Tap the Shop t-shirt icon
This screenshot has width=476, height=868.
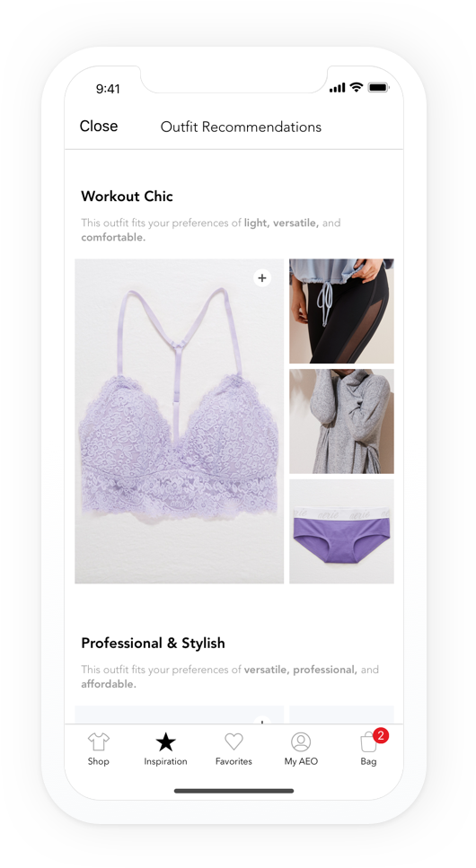tap(98, 741)
